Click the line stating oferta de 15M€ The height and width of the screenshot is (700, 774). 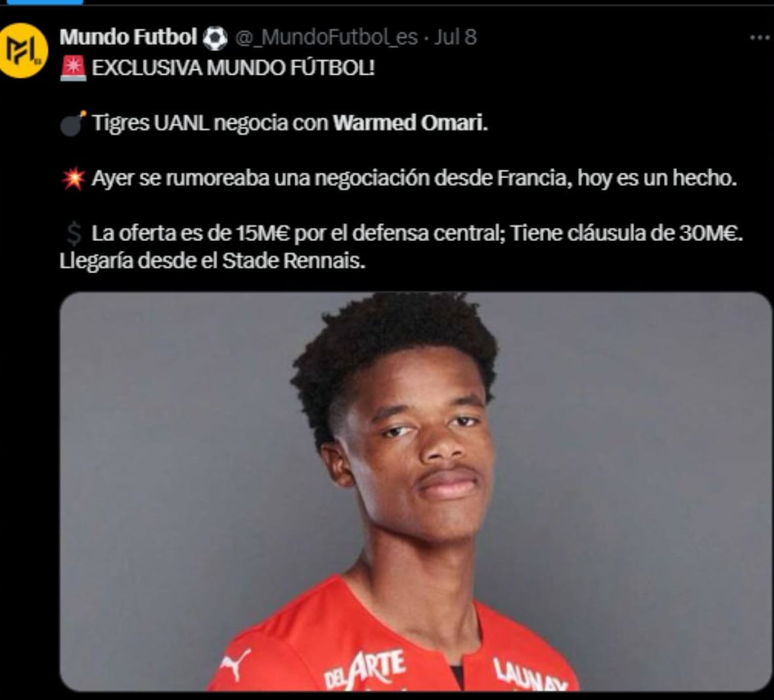pos(418,233)
